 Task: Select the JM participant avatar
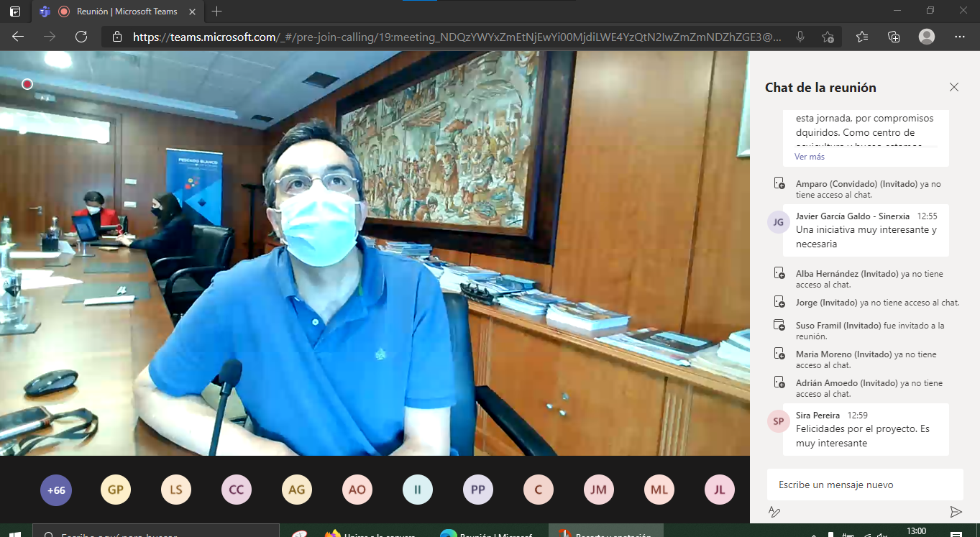click(x=599, y=490)
